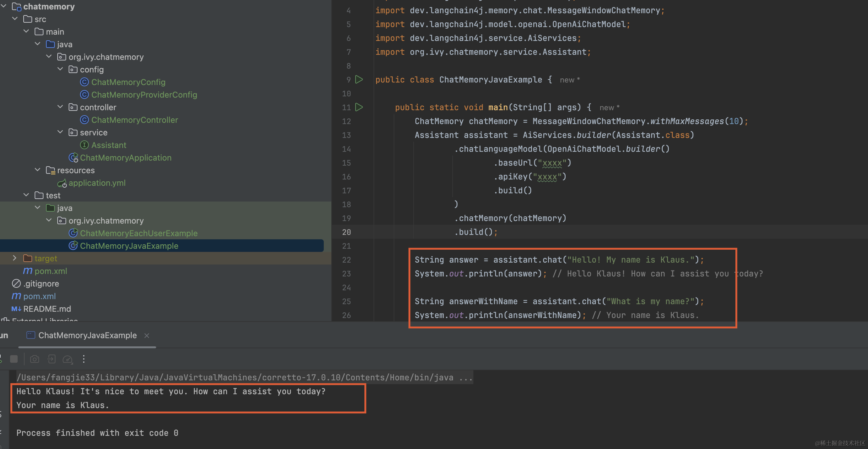Click the config package icon

pos(73,69)
